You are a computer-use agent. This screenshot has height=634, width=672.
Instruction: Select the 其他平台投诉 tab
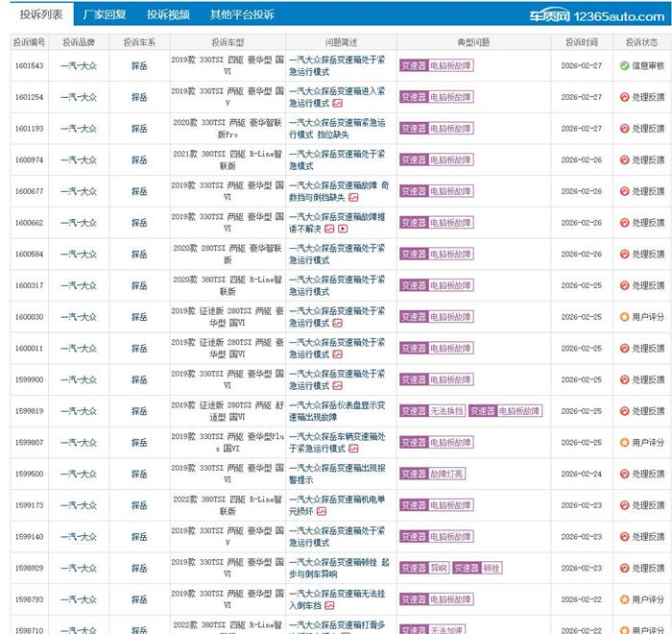point(242,15)
